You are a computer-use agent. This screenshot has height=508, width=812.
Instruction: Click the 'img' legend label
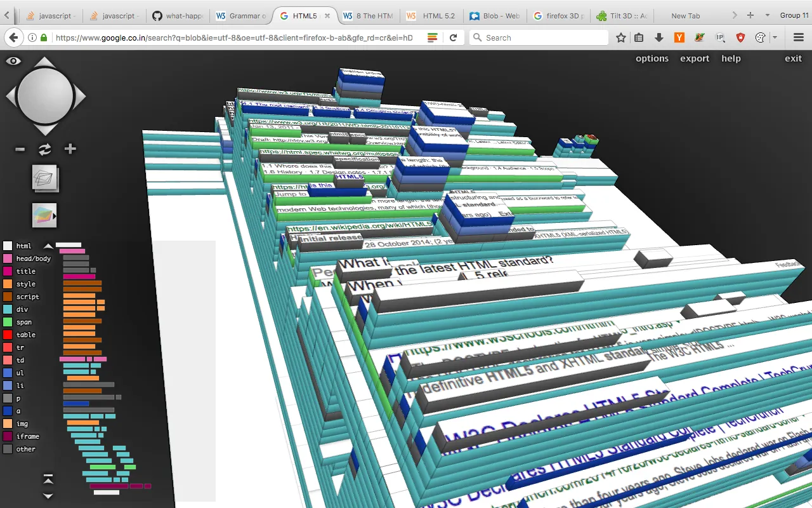tap(22, 424)
